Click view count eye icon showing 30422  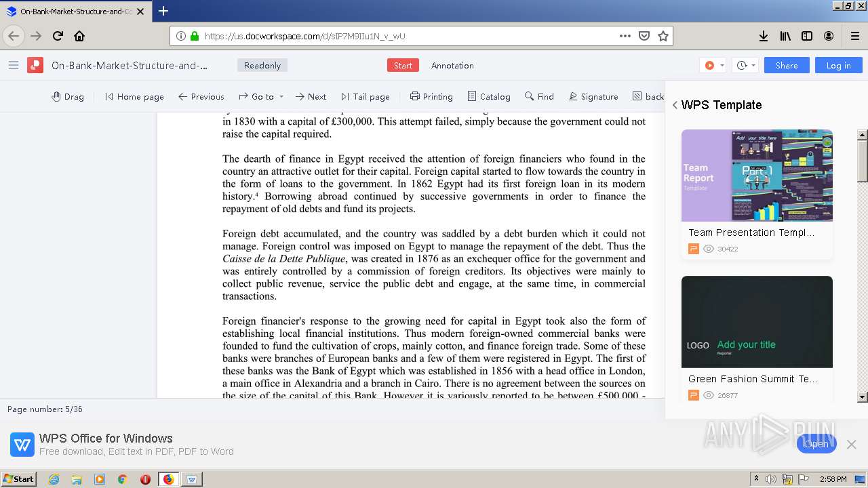pos(709,249)
